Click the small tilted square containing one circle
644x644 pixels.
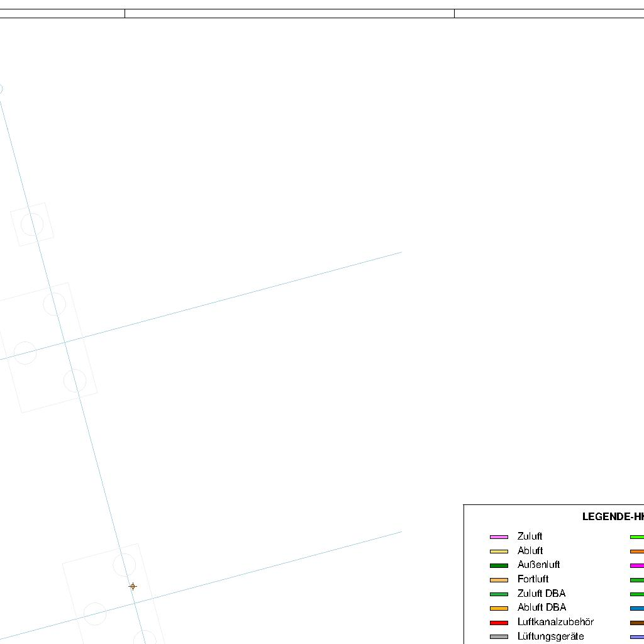(32, 224)
